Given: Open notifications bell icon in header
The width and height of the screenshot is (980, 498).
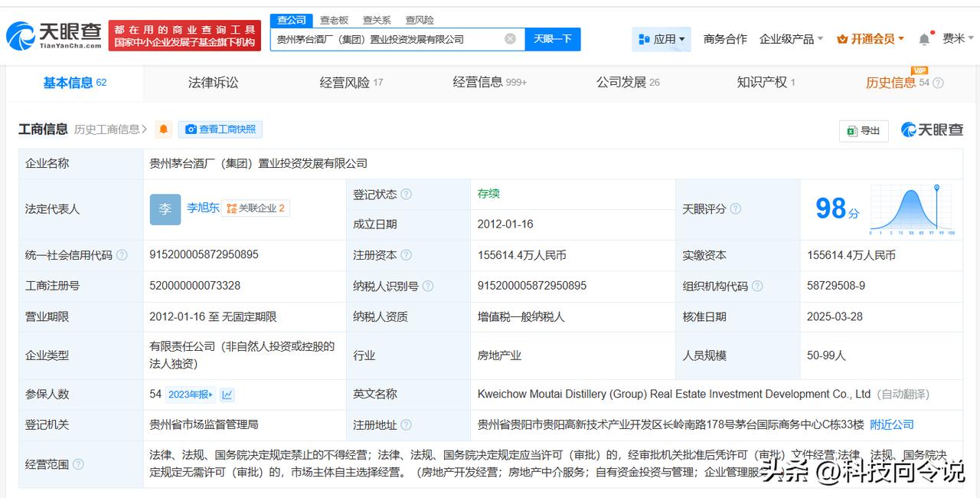Looking at the screenshot, I should pyautogui.click(x=925, y=38).
